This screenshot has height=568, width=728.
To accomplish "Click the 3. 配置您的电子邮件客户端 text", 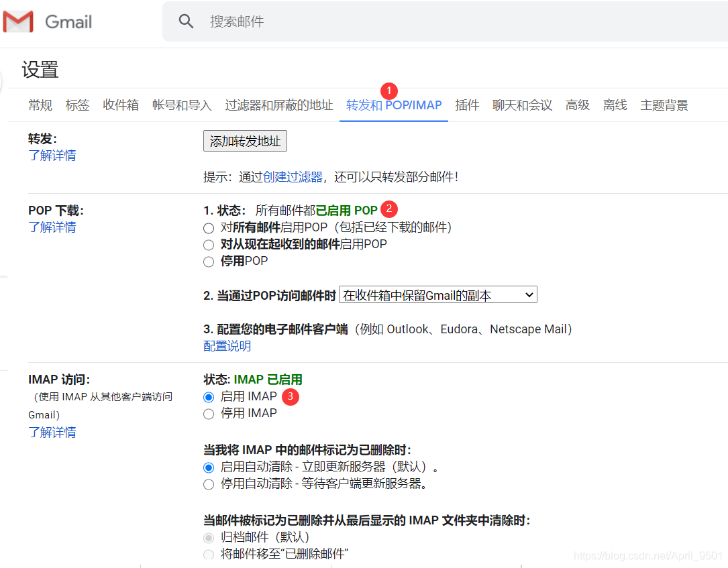I will coord(275,329).
